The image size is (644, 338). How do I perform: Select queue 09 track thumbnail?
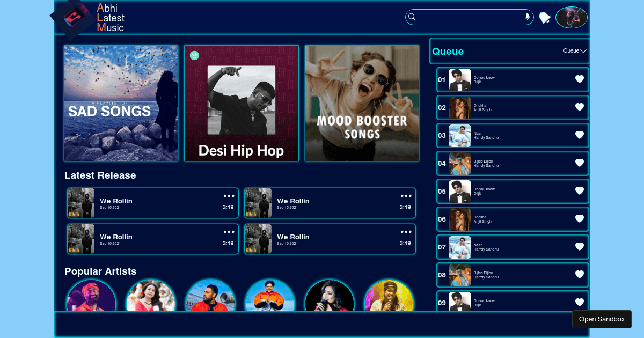[x=460, y=302]
